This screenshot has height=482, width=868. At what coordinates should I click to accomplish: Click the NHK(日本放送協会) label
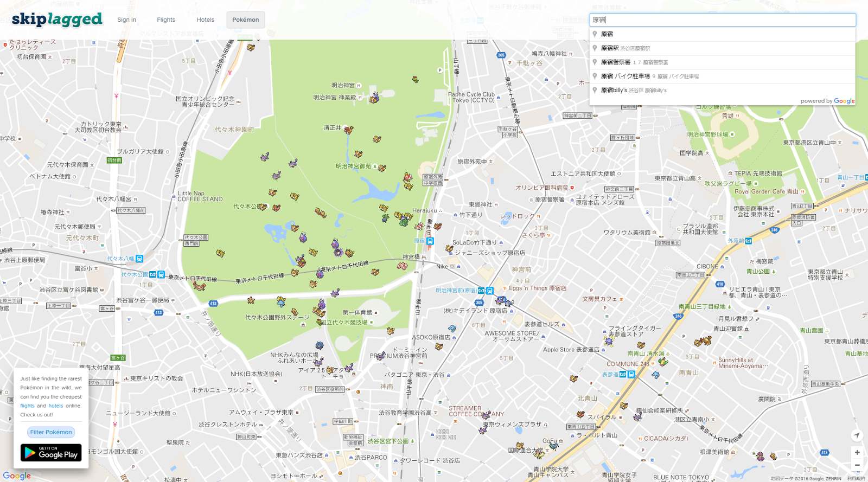point(256,374)
